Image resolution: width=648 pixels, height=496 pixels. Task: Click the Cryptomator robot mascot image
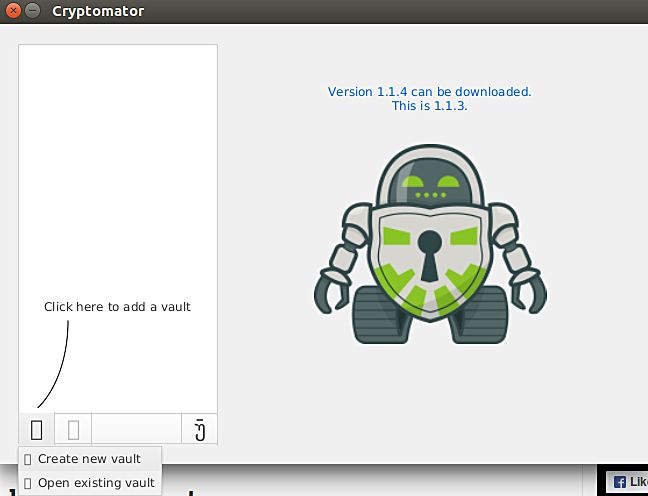click(430, 244)
